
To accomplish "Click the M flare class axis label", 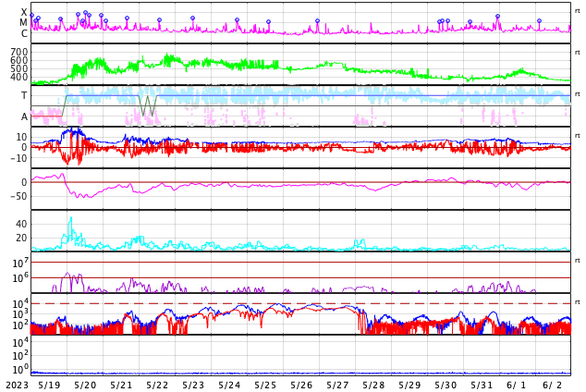I will (23, 23).
